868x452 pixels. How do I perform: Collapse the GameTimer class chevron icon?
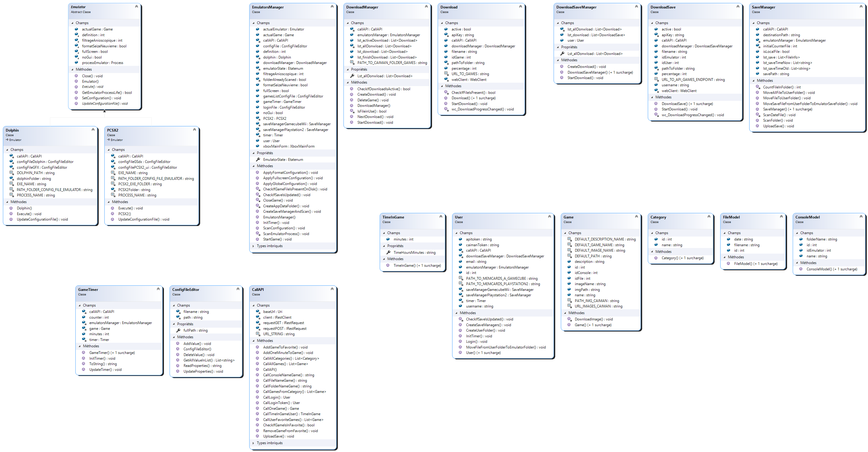pyautogui.click(x=158, y=289)
